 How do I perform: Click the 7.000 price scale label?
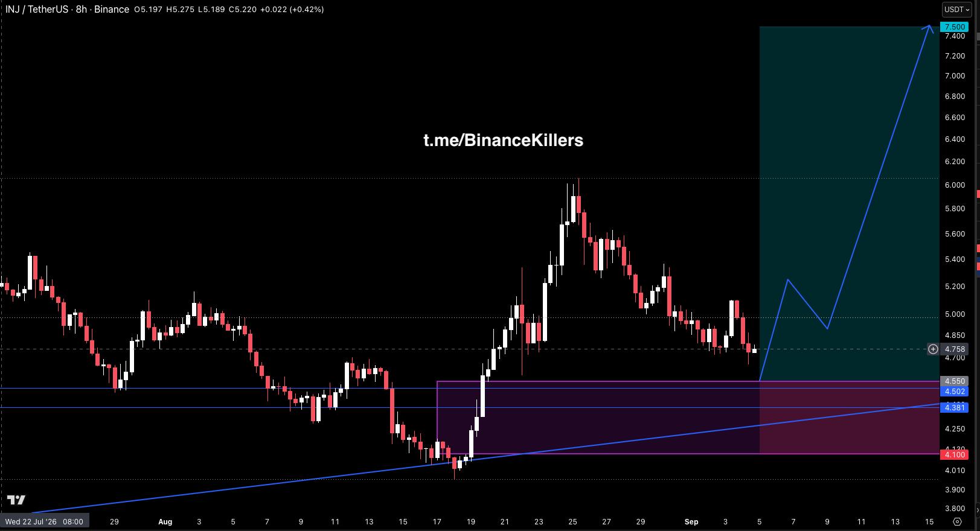[955, 76]
